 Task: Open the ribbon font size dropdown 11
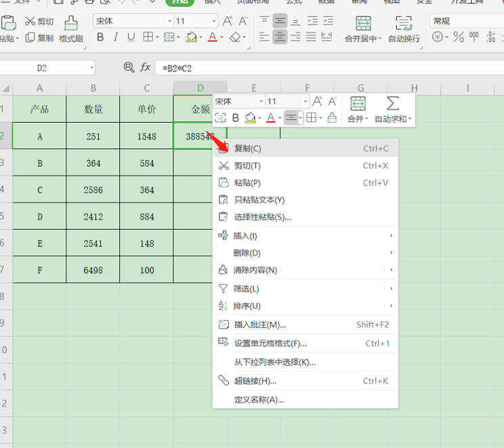pos(214,21)
